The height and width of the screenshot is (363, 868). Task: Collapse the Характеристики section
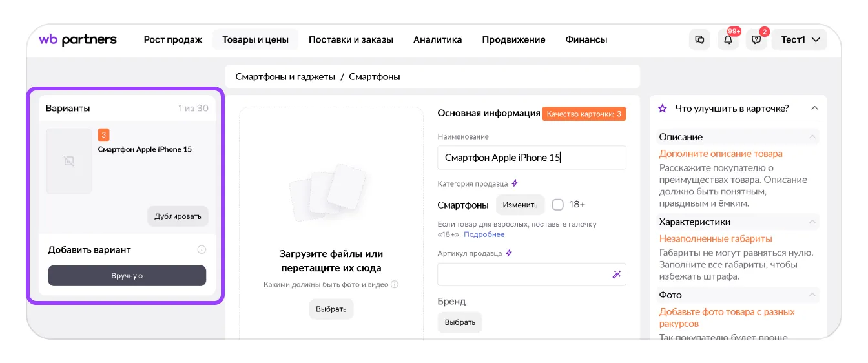[812, 222]
